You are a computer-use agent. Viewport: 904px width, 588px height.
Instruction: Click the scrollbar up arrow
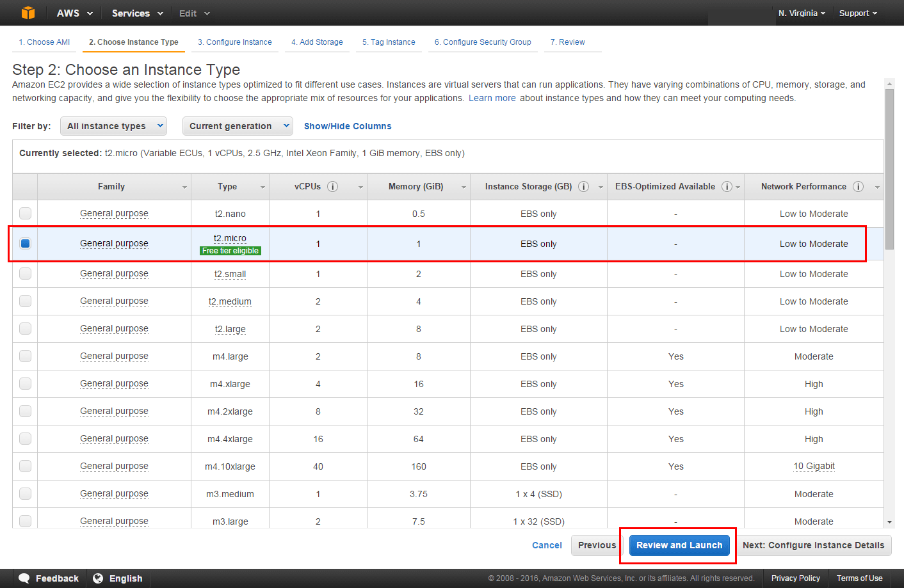[889, 83]
